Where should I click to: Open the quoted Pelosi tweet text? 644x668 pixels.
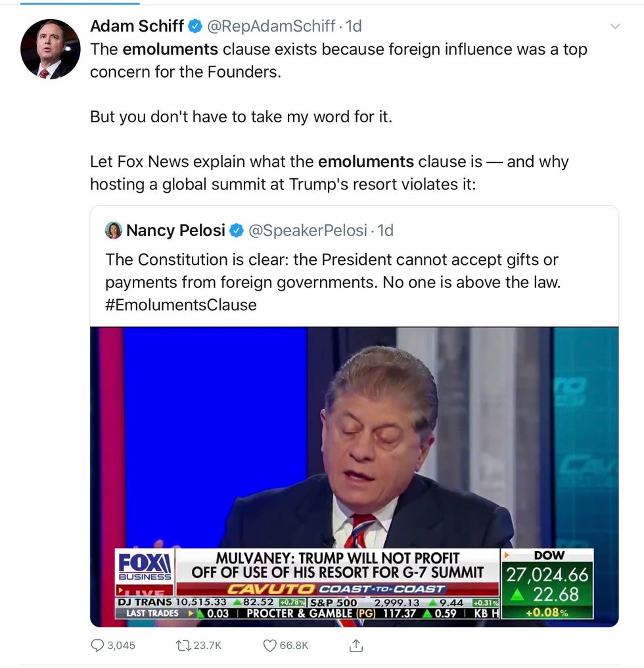(x=332, y=271)
